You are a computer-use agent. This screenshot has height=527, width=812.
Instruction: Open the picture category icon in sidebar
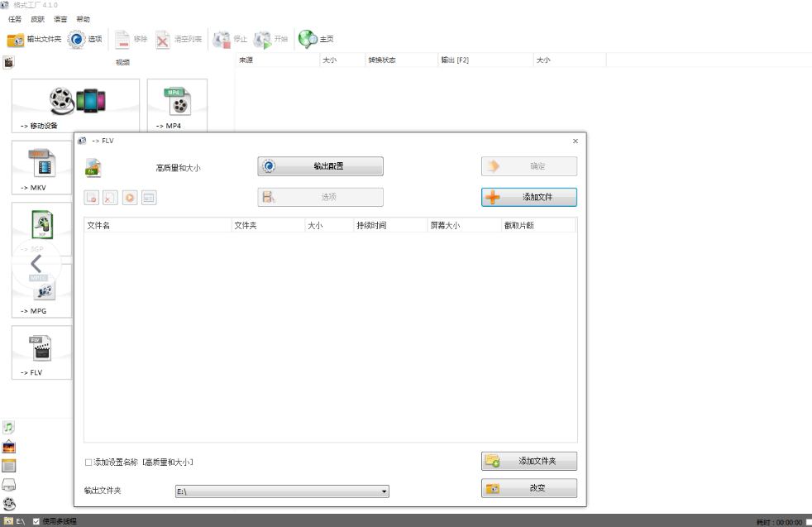click(9, 447)
